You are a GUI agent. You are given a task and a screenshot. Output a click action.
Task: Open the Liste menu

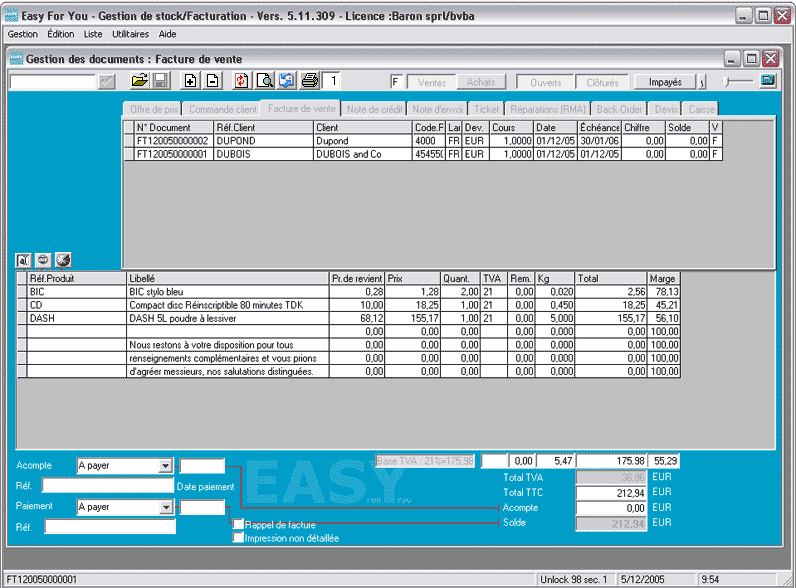point(93,34)
